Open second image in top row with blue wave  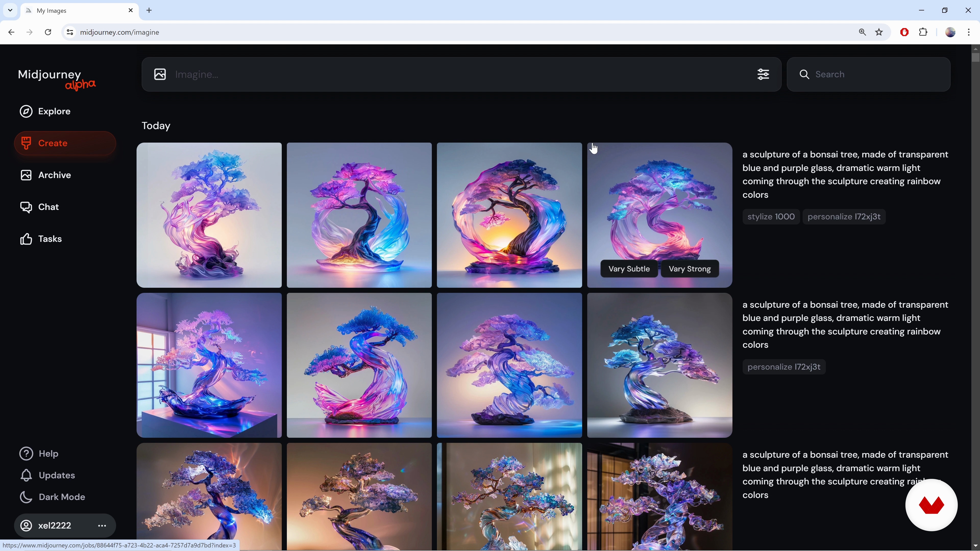[359, 215]
